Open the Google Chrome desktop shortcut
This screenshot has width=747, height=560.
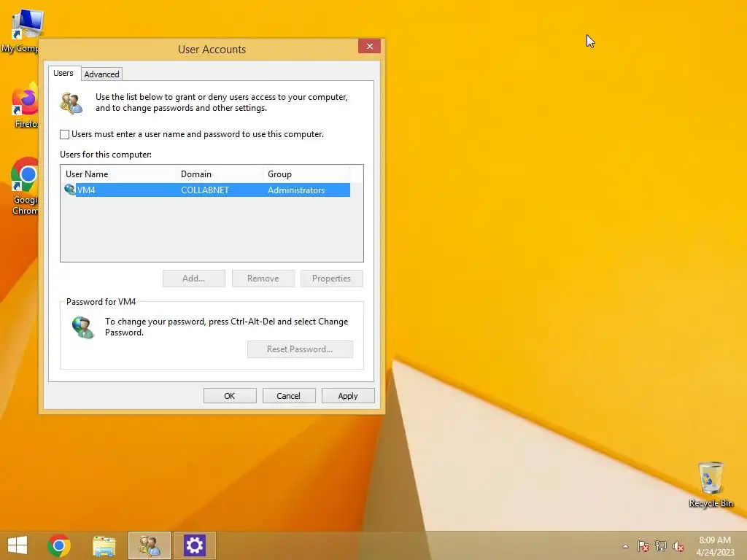pyautogui.click(x=24, y=187)
